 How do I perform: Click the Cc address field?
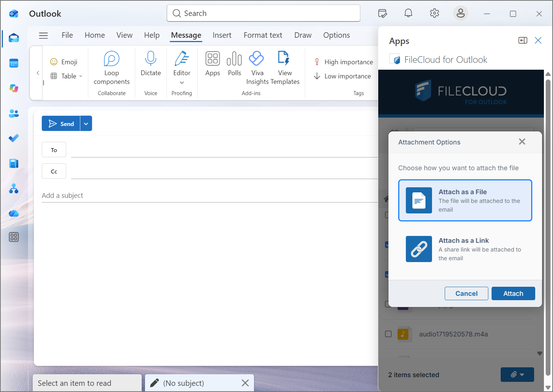click(225, 171)
